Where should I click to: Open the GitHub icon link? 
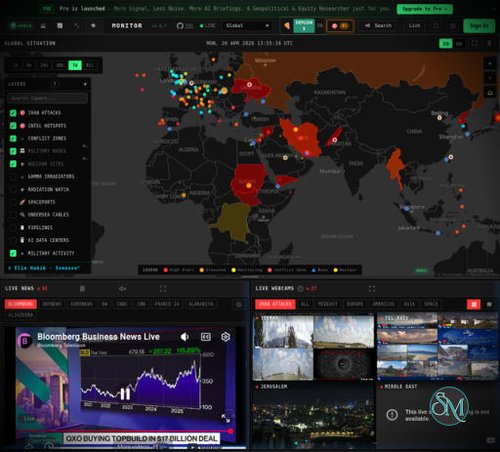[180, 26]
